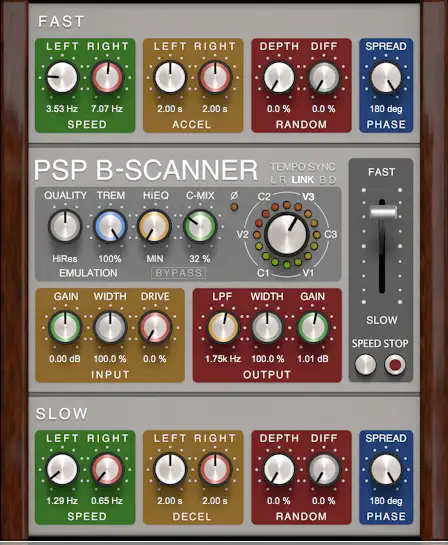
Task: Click the 7.07 Hz speed value
Action: (107, 109)
